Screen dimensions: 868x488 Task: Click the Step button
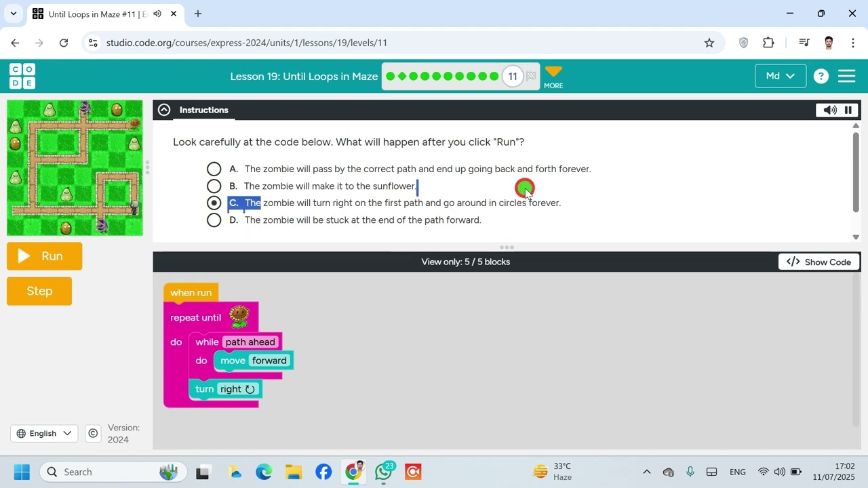pos(39,291)
